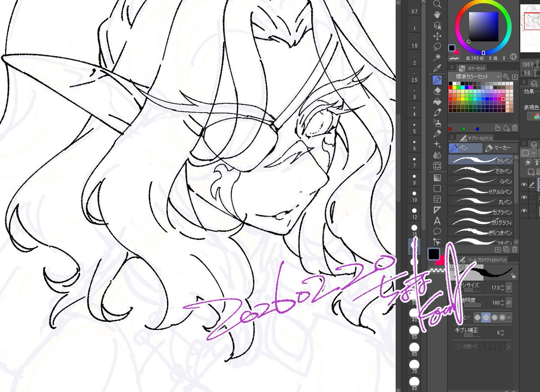Select the Fill bucket tool
Screen dimensions: 540x392
tap(436, 101)
